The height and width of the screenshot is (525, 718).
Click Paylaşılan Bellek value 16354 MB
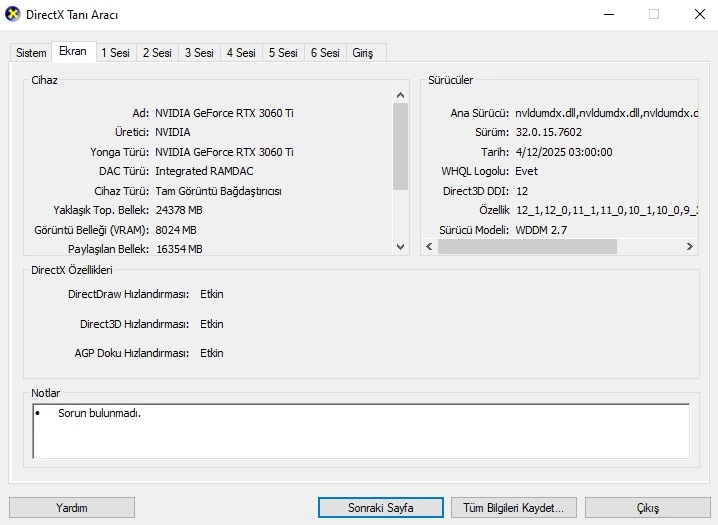click(x=179, y=249)
